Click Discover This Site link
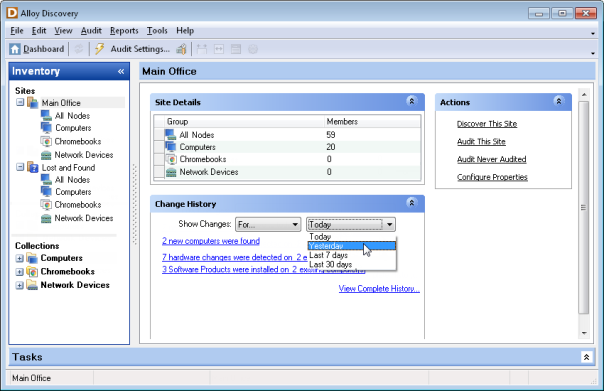This screenshot has width=604, height=391. (x=487, y=124)
